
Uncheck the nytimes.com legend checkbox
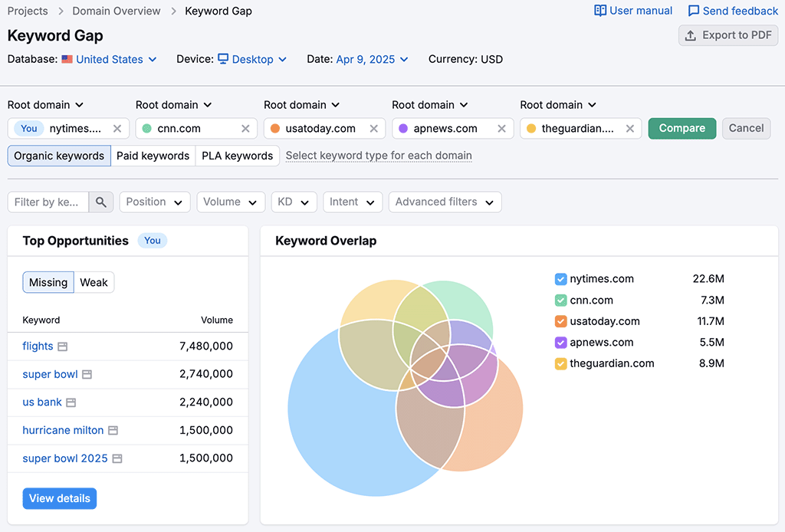click(x=560, y=279)
